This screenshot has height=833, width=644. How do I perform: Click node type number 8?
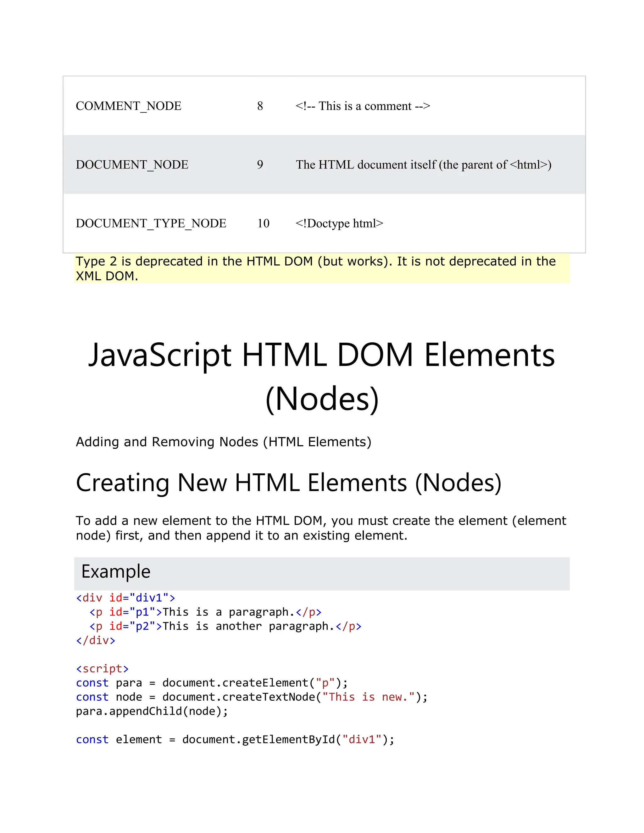pos(260,106)
